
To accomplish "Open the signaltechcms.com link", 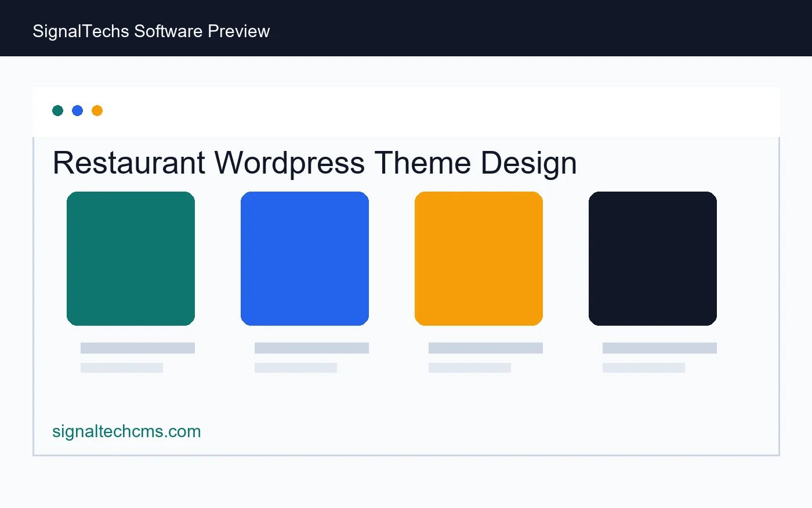I will click(x=126, y=431).
